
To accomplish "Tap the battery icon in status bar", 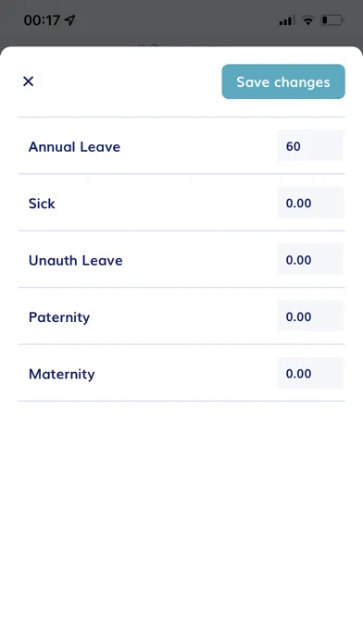I will tap(332, 20).
